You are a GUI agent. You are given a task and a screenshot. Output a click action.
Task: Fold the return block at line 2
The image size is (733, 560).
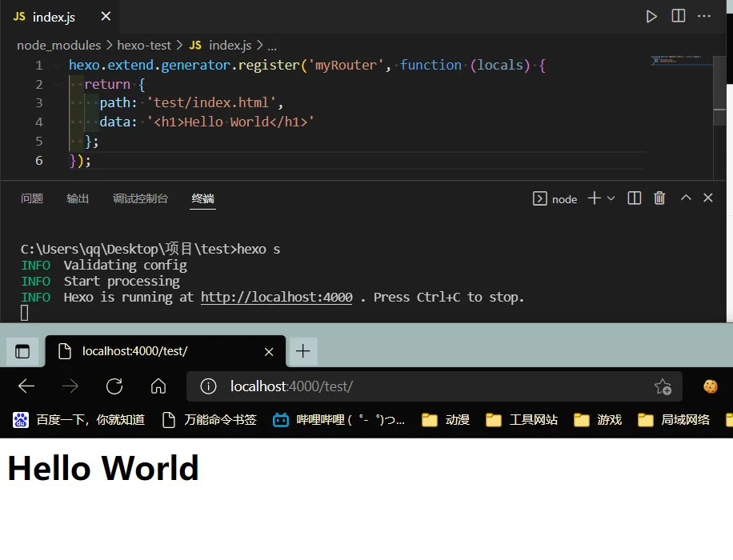[58, 85]
